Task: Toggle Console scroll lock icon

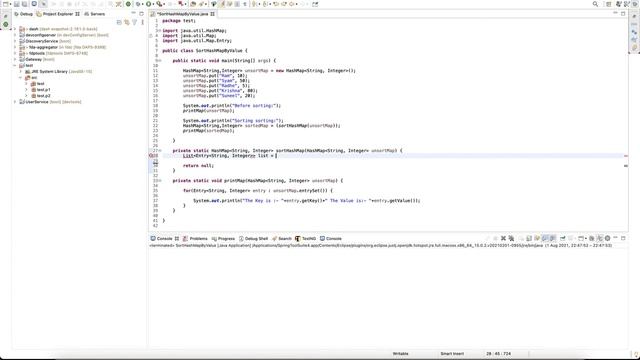Action: [529, 238]
